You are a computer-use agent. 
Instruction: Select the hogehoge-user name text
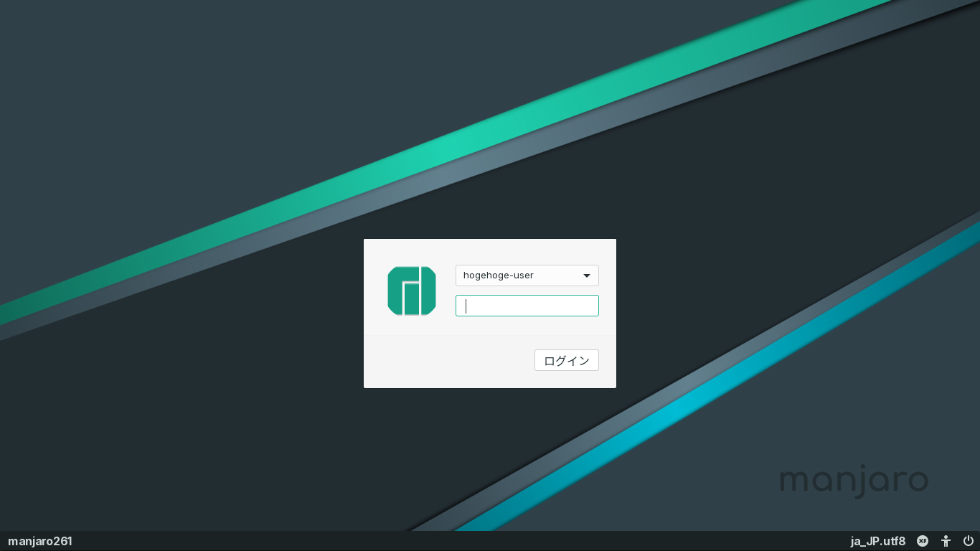499,275
